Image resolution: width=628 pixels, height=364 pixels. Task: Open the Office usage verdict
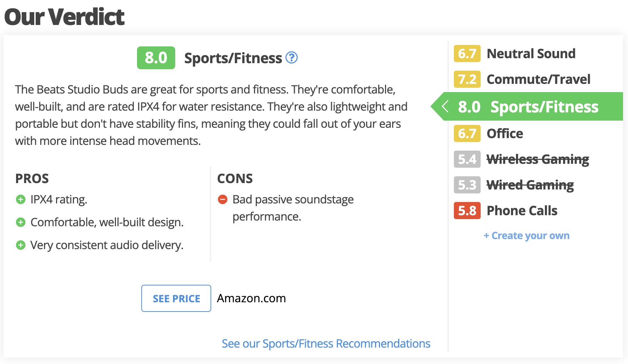(x=488, y=133)
